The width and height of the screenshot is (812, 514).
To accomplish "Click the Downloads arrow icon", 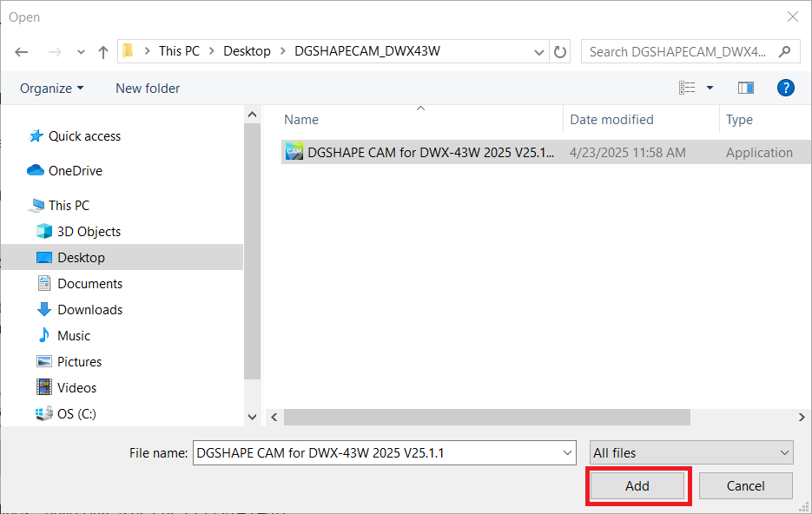I will point(44,309).
